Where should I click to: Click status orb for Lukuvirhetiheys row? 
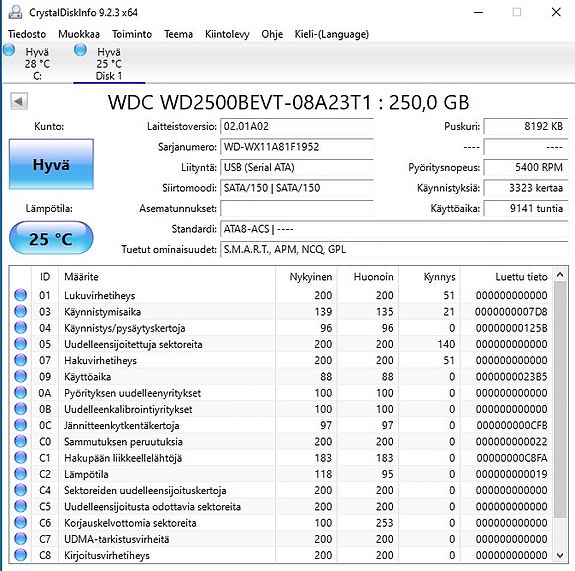pos(21,295)
